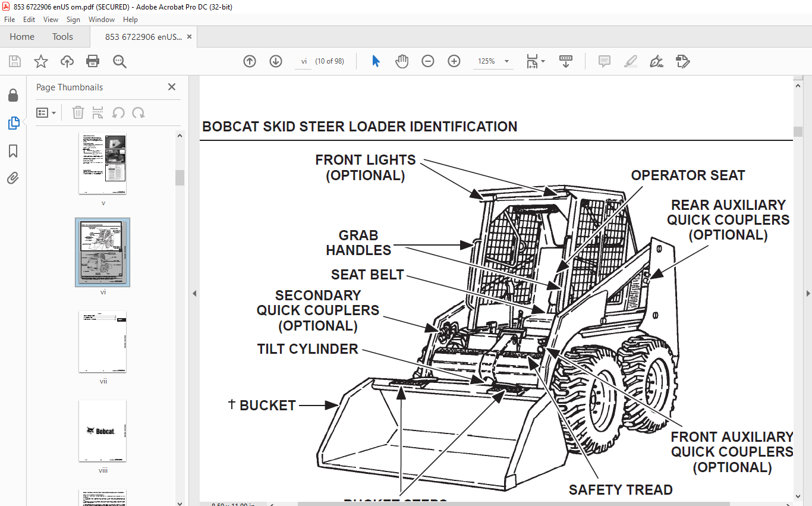Image resolution: width=812 pixels, height=506 pixels.
Task: Rotate page clockwise icon
Action: [139, 112]
